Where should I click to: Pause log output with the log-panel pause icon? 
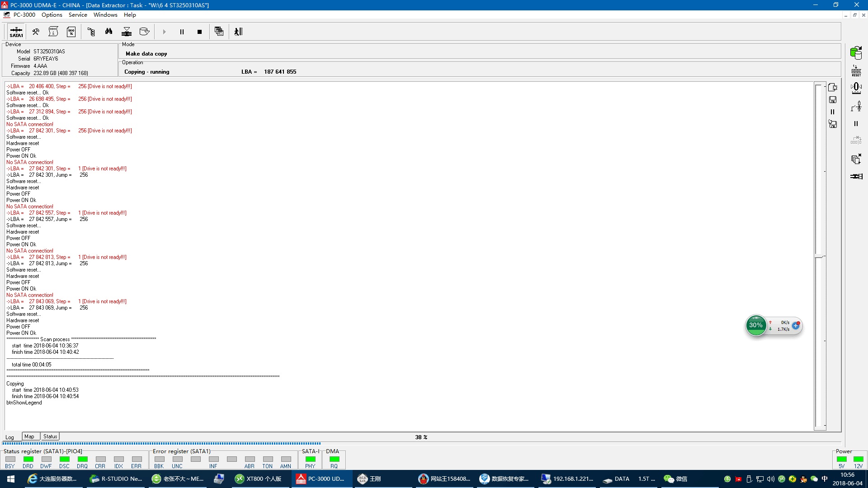coord(833,112)
